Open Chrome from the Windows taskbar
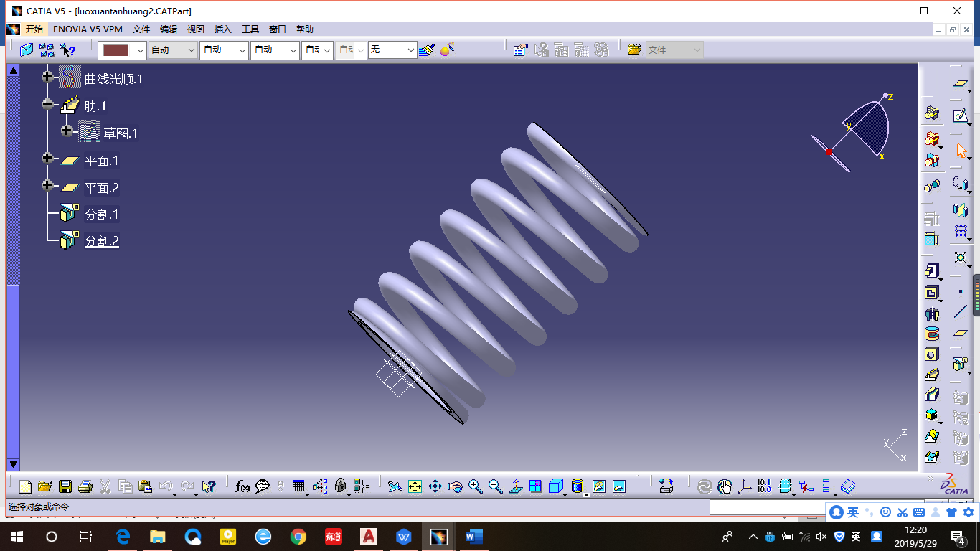The width and height of the screenshot is (980, 551). pyautogui.click(x=298, y=537)
